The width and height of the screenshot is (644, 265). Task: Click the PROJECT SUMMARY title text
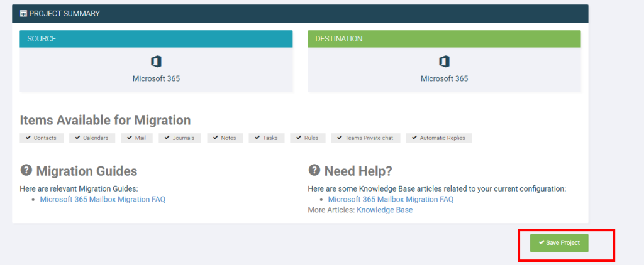65,14
